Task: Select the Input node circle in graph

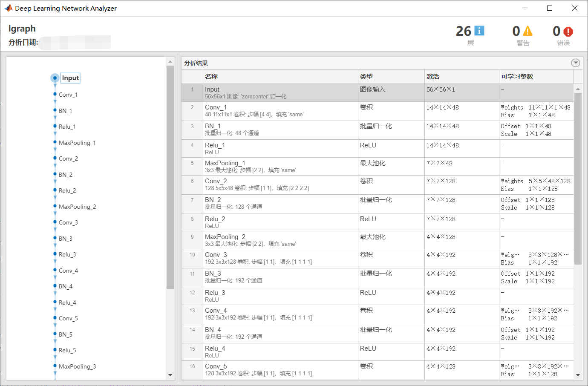Action: click(55, 78)
